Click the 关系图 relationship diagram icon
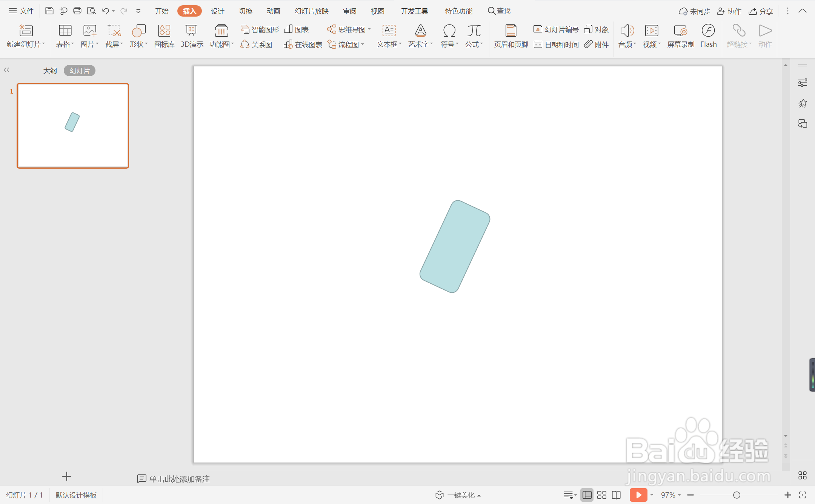The height and width of the screenshot is (504, 815). (x=257, y=45)
